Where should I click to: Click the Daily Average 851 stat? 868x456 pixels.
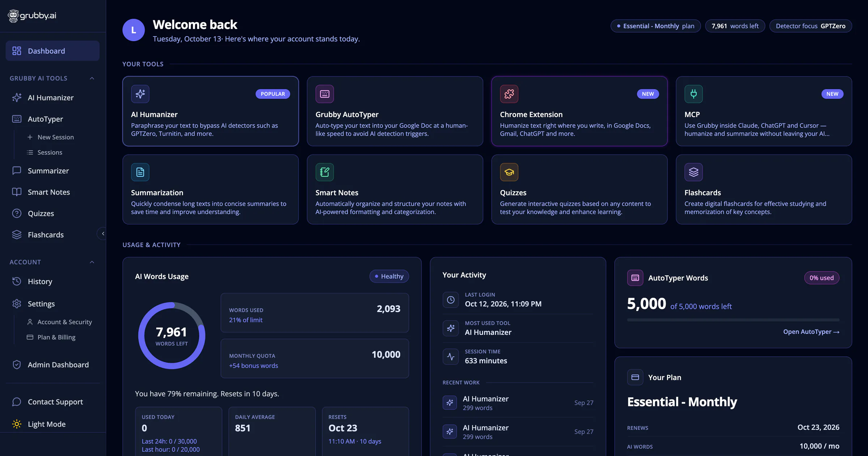pyautogui.click(x=272, y=431)
